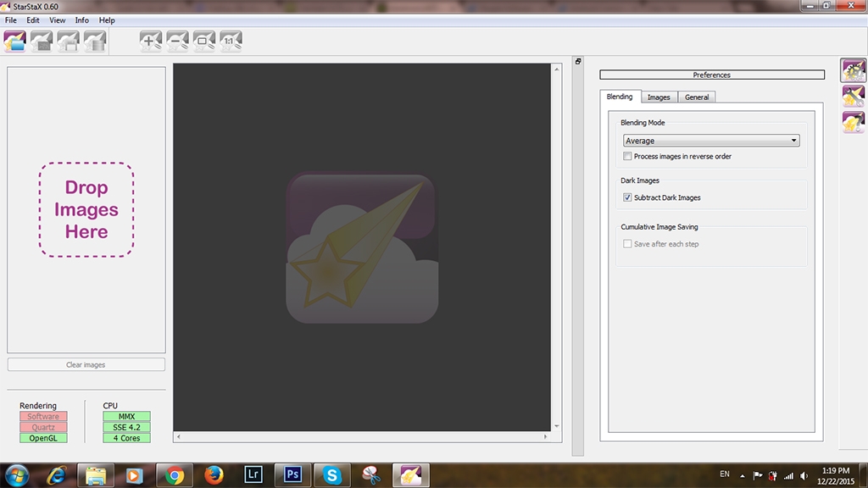868x488 pixels.
Task: Switch to the General tab
Action: point(697,97)
